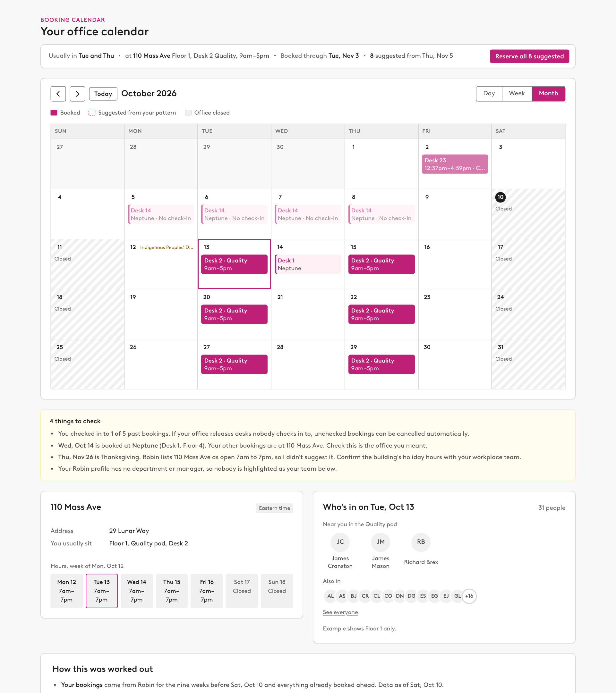Click the Suggested pattern legend swatch
The width and height of the screenshot is (616, 693).
tap(92, 113)
